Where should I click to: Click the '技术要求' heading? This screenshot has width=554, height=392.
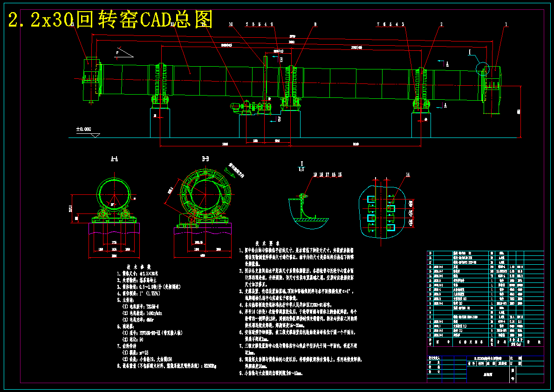point(267,243)
